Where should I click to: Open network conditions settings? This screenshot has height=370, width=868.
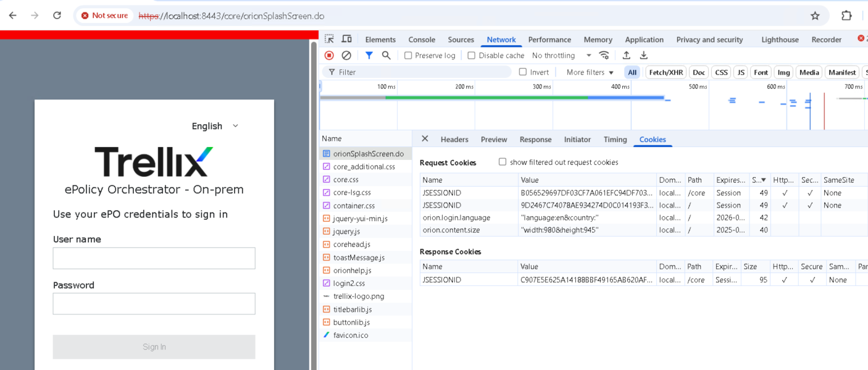[x=604, y=55]
